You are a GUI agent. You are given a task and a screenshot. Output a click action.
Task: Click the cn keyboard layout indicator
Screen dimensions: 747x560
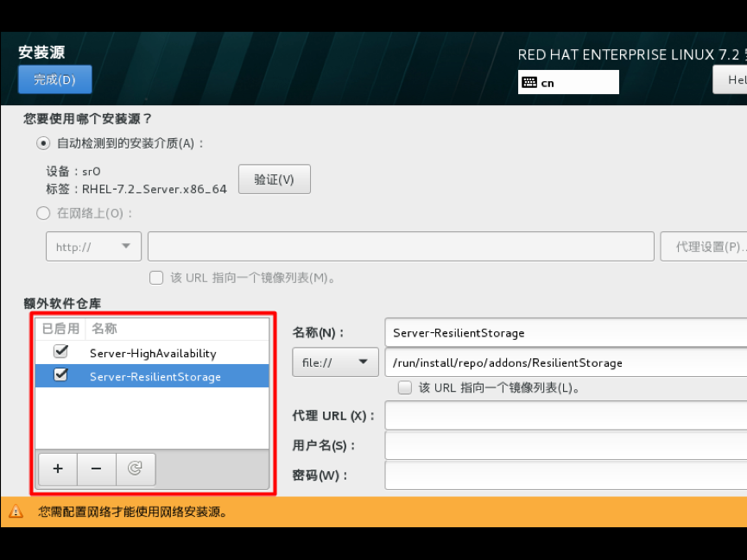(568, 82)
